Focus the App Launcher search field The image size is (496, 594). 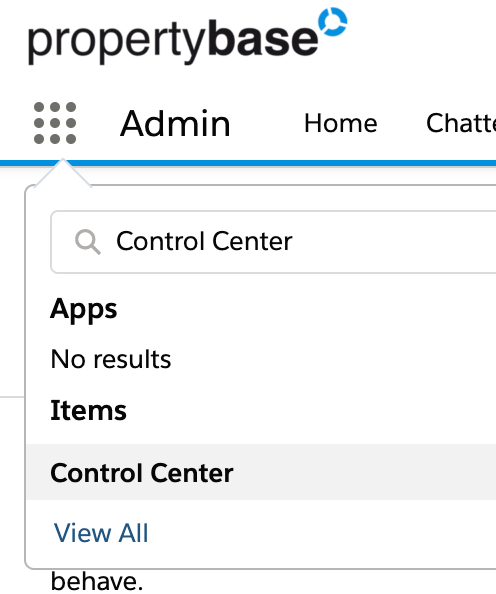[x=273, y=242]
